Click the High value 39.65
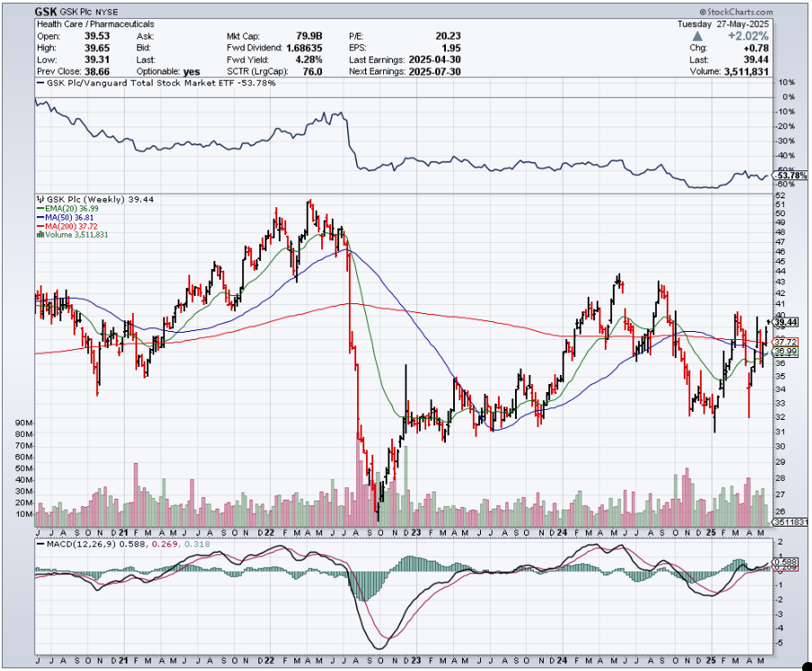 [97, 48]
